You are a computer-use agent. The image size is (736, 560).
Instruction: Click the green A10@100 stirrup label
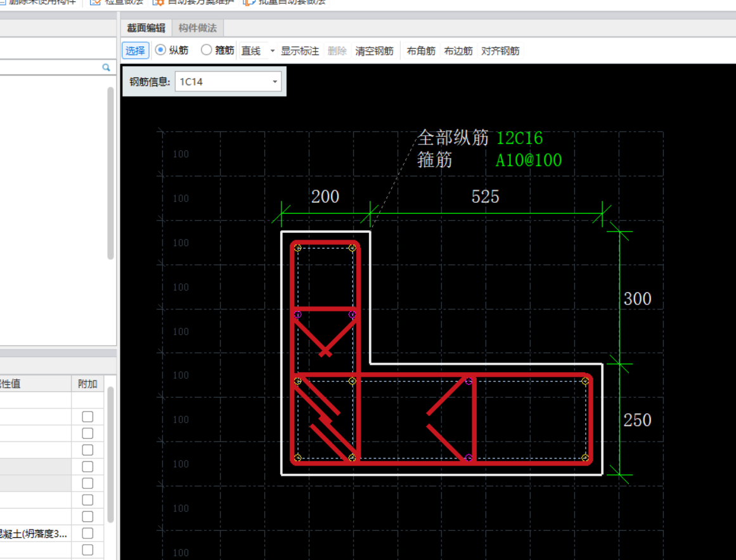529,160
